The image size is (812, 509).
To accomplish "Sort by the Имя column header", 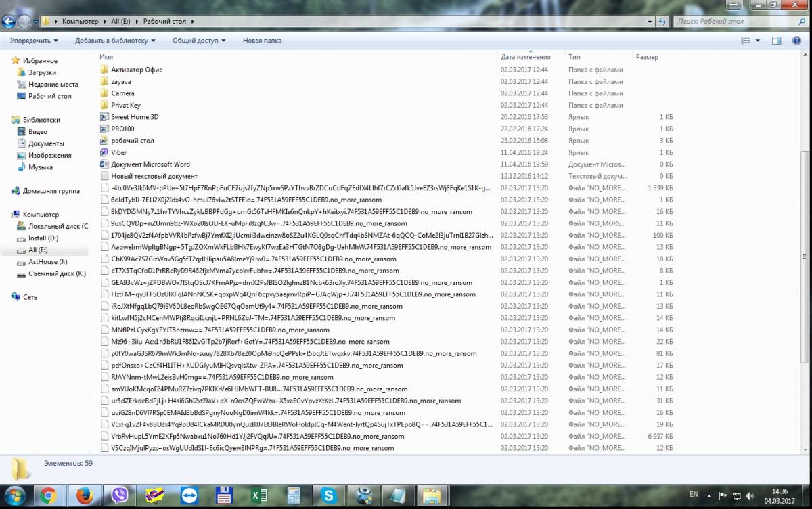I will (106, 57).
